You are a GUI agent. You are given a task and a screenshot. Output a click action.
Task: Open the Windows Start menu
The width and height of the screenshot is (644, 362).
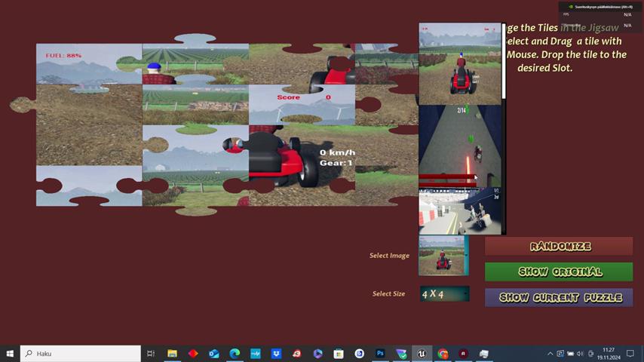[10, 354]
